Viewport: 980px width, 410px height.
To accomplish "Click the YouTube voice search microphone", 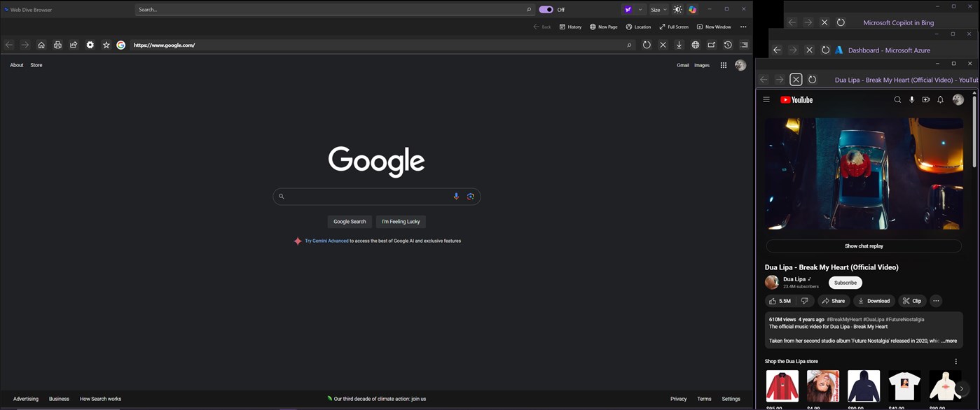I will pos(912,99).
